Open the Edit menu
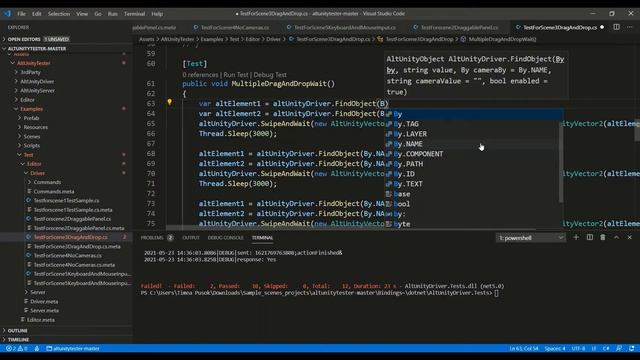This screenshot has width=640, height=360. tap(37, 13)
